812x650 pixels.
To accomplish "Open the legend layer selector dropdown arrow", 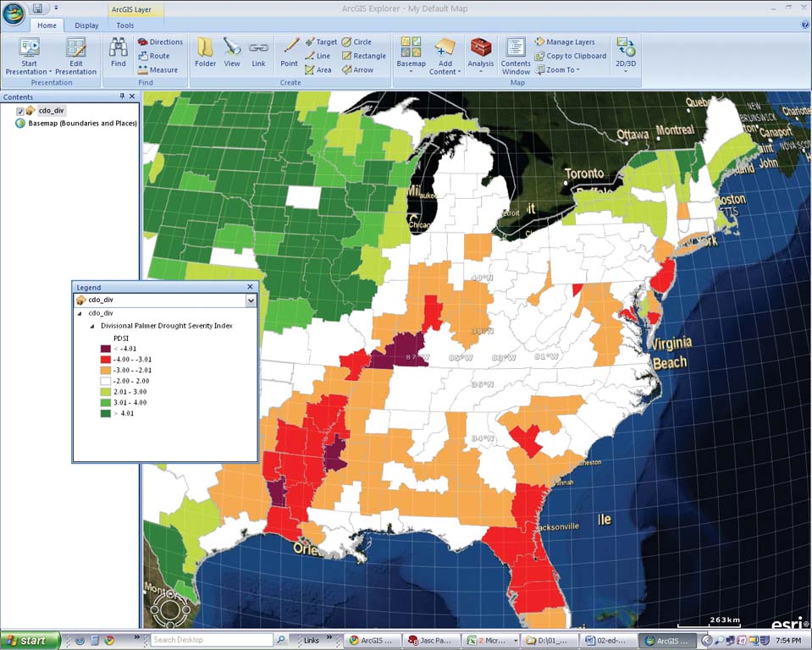I will point(251,300).
